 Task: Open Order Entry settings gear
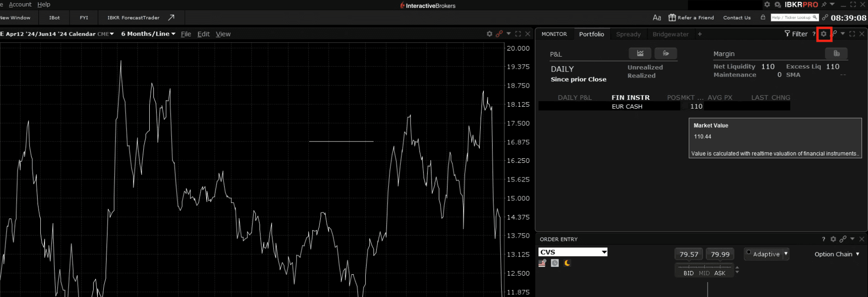pyautogui.click(x=833, y=239)
